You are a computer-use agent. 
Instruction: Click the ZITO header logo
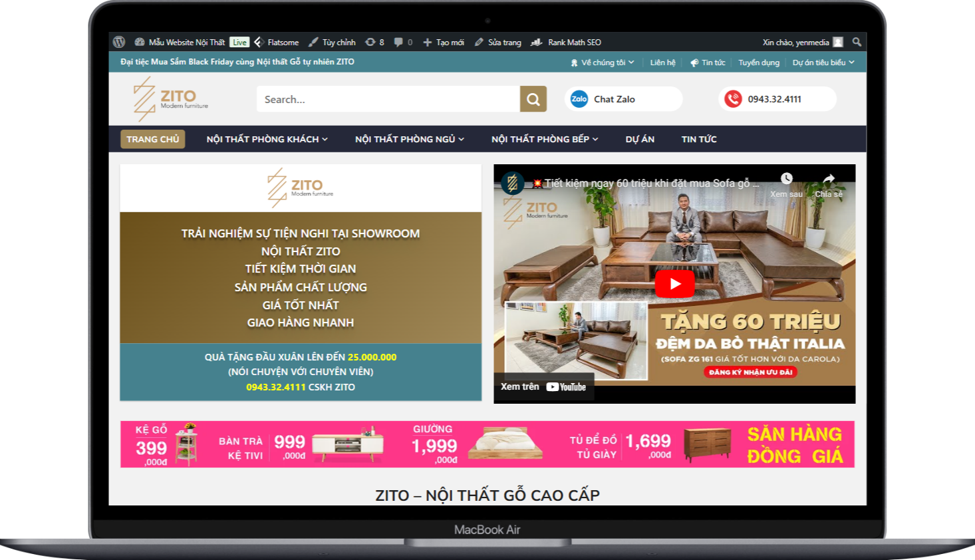[x=170, y=99]
